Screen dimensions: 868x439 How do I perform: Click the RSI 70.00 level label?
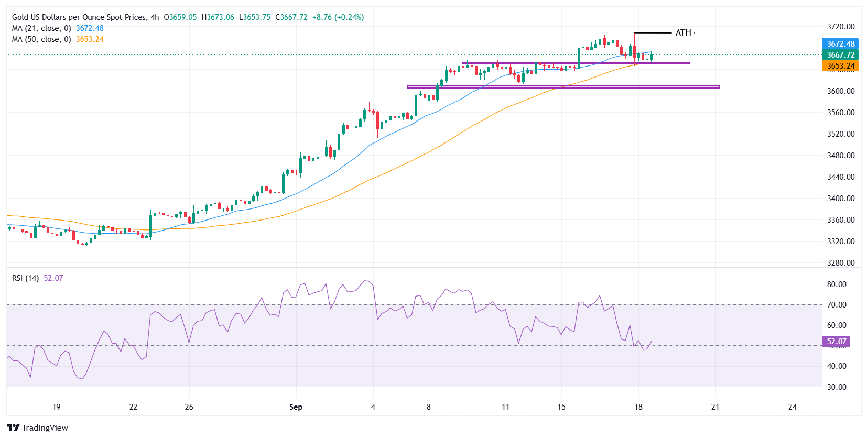(837, 305)
